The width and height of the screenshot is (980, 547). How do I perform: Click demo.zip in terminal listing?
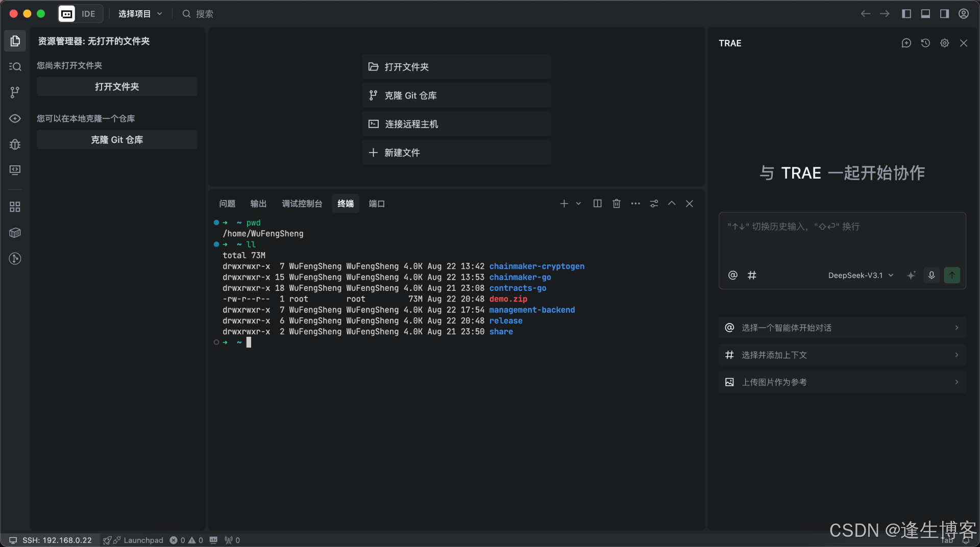508,299
